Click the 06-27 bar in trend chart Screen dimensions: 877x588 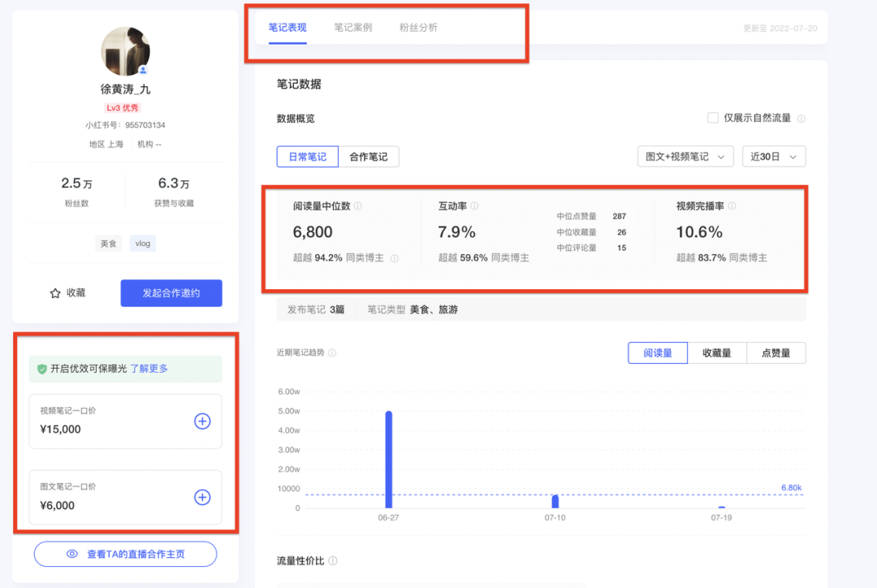(x=389, y=459)
